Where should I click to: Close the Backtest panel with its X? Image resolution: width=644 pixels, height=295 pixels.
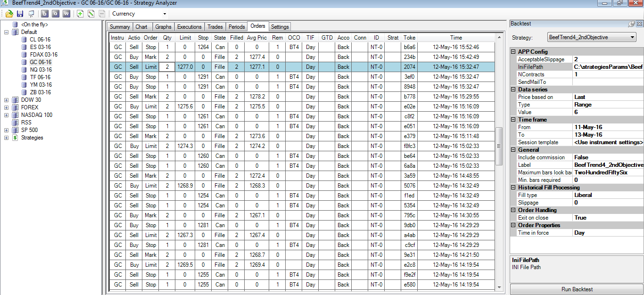pyautogui.click(x=639, y=24)
